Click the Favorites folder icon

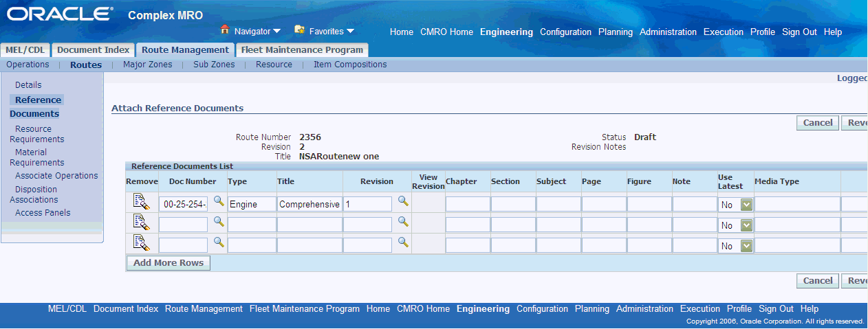[299, 30]
